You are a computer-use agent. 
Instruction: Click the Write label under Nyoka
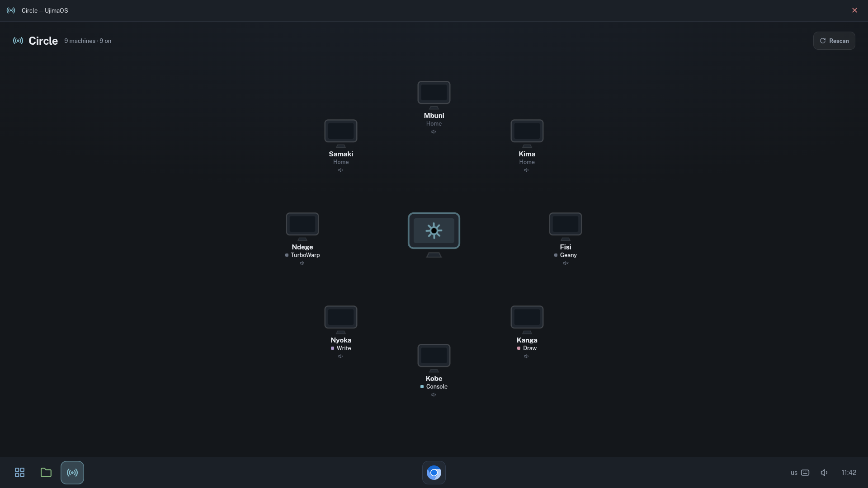[x=344, y=348]
